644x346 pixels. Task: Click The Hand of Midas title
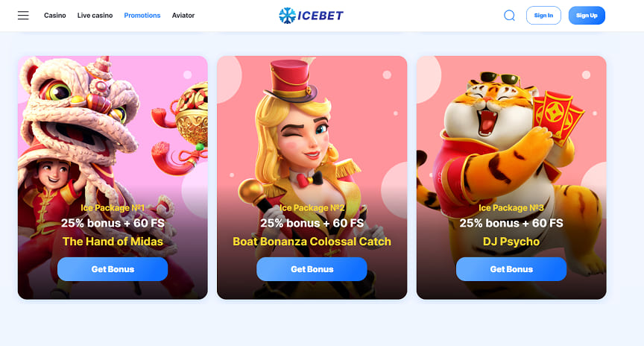pyautogui.click(x=113, y=242)
